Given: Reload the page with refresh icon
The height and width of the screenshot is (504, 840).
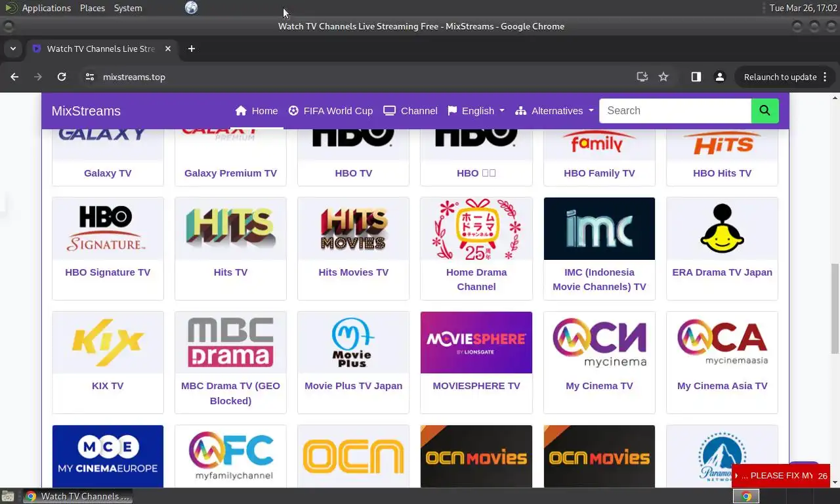Looking at the screenshot, I should pyautogui.click(x=62, y=77).
